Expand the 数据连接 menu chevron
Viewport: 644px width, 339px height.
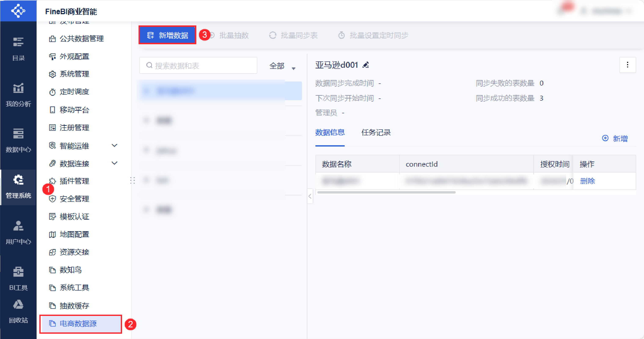click(114, 163)
